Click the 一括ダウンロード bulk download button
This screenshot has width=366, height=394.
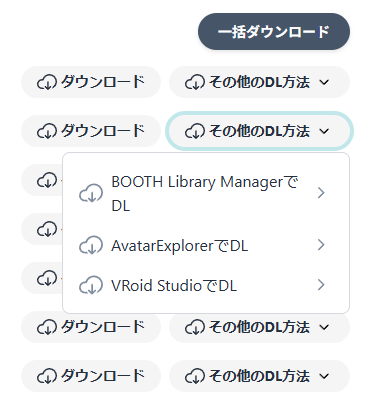pyautogui.click(x=274, y=32)
